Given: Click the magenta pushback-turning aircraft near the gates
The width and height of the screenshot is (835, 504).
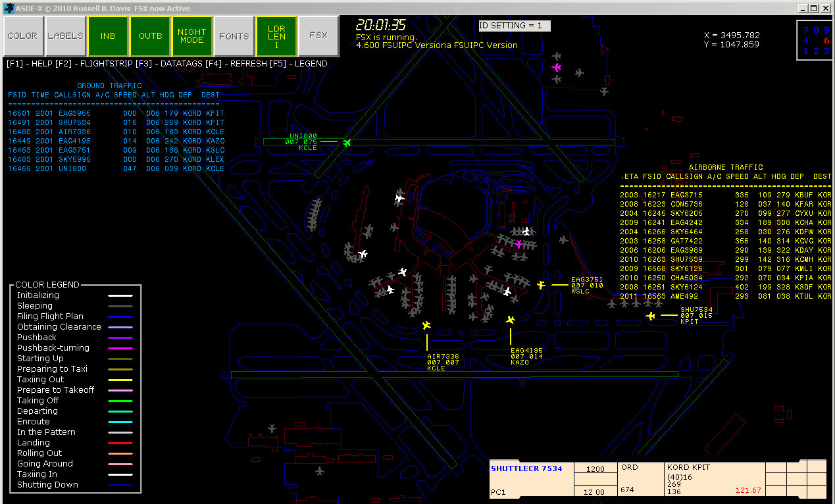Looking at the screenshot, I should (x=519, y=243).
